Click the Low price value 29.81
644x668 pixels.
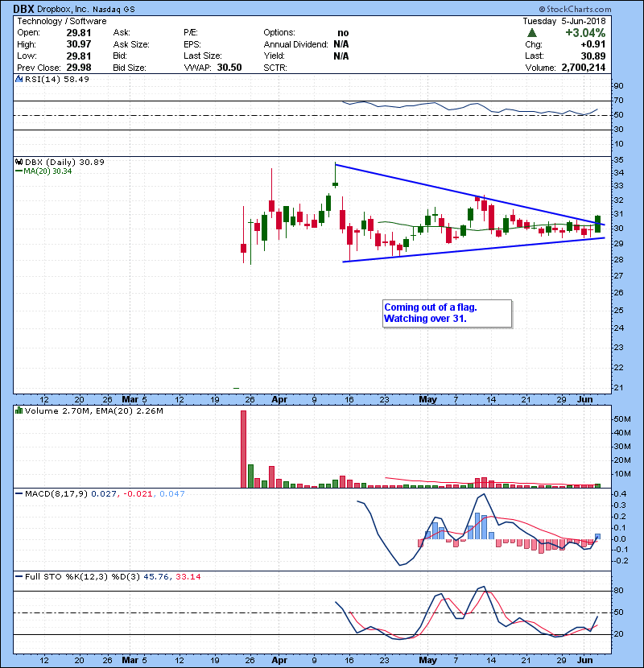pos(79,56)
